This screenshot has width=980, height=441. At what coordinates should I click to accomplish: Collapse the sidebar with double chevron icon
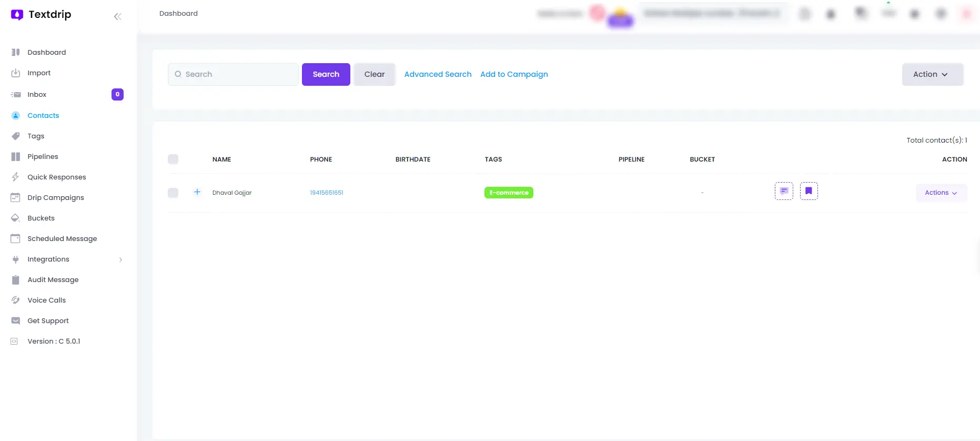tap(117, 17)
